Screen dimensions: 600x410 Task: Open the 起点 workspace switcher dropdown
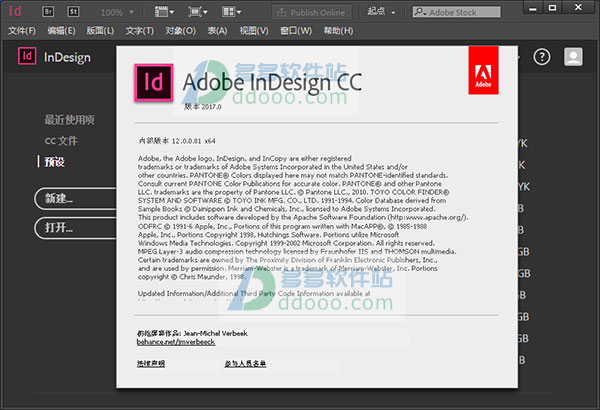pyautogui.click(x=381, y=12)
